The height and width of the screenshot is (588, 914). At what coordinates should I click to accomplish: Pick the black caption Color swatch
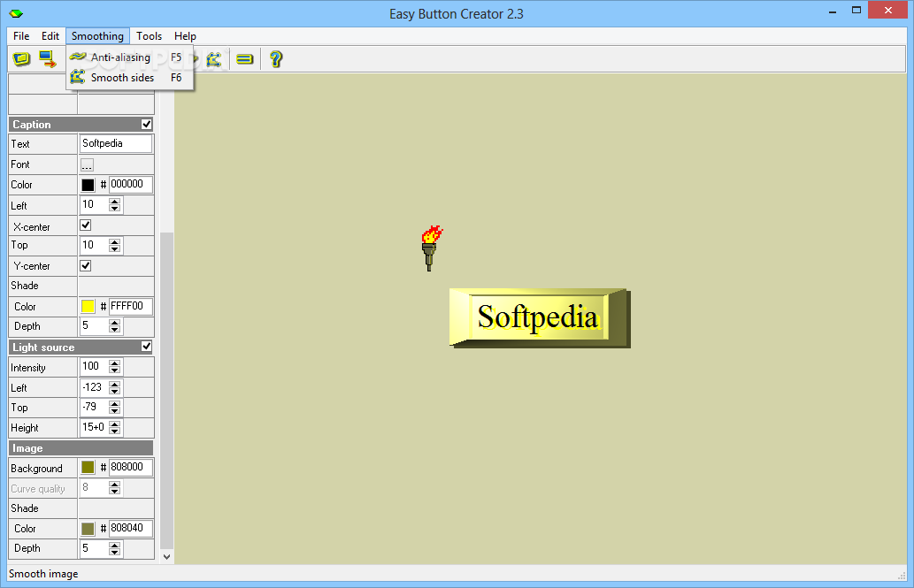point(88,185)
